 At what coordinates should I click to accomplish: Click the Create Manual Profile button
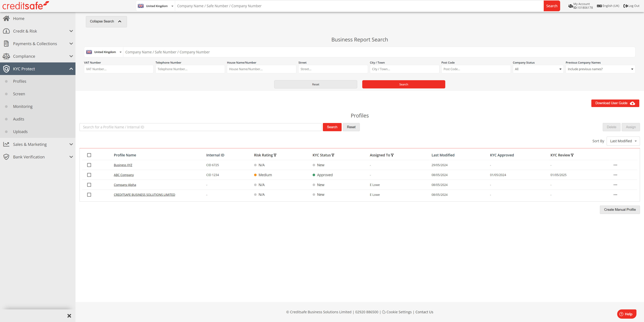click(620, 210)
